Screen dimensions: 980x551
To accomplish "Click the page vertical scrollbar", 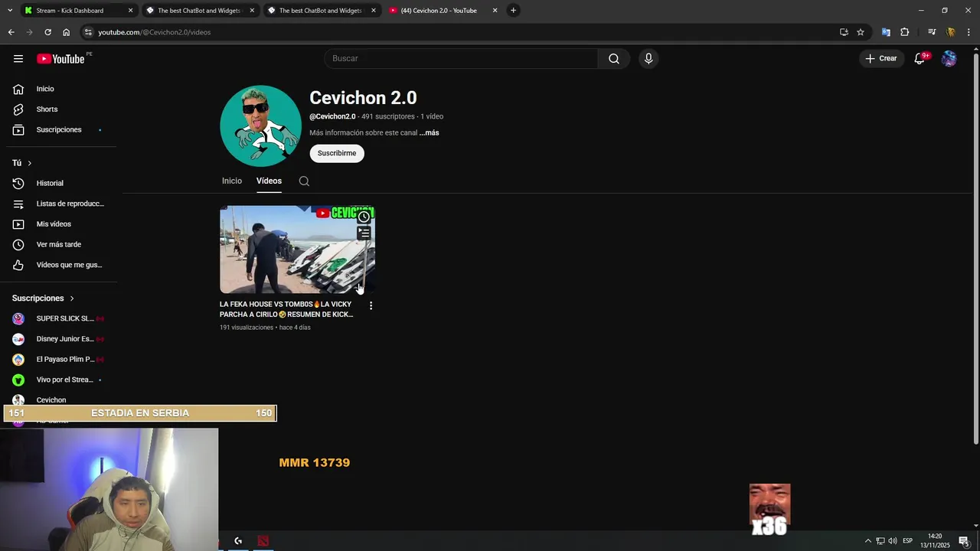I will 975,249.
